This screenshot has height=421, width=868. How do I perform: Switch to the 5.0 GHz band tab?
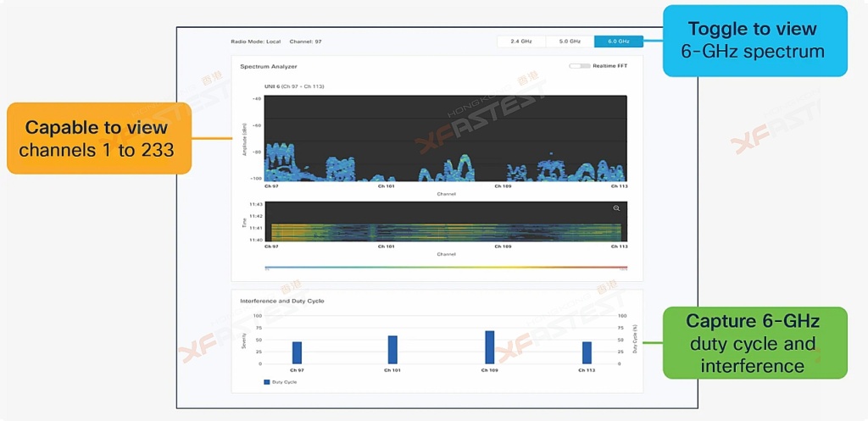(x=570, y=41)
